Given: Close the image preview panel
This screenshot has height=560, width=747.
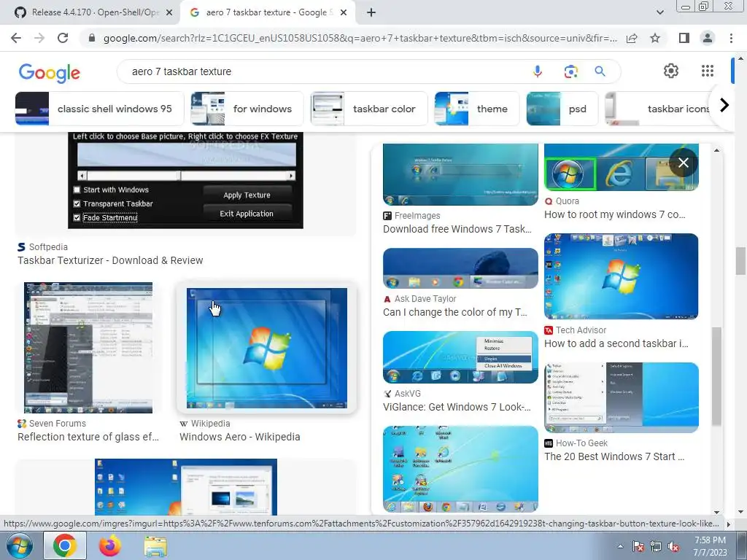Looking at the screenshot, I should click(683, 163).
